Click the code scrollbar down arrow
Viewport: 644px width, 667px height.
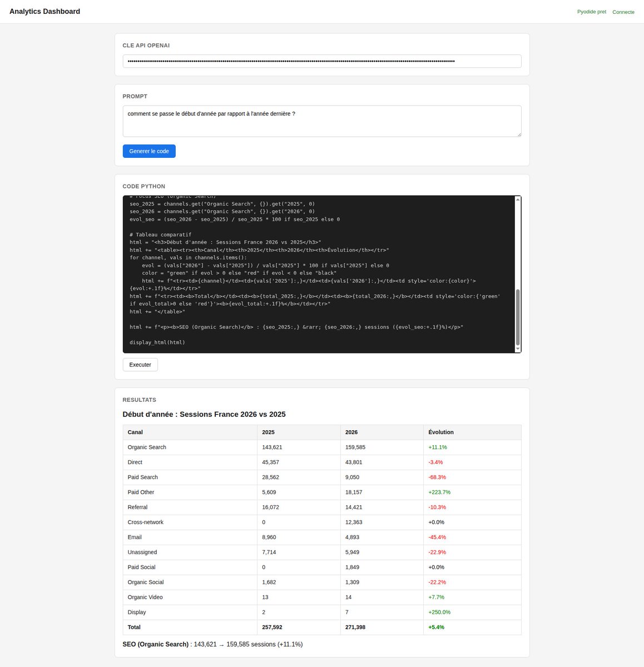pyautogui.click(x=518, y=349)
